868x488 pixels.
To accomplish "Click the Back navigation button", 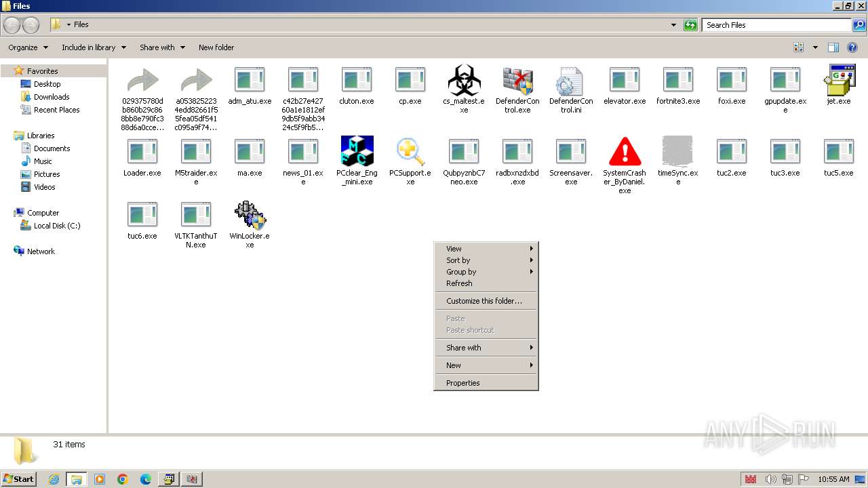I will [12, 25].
